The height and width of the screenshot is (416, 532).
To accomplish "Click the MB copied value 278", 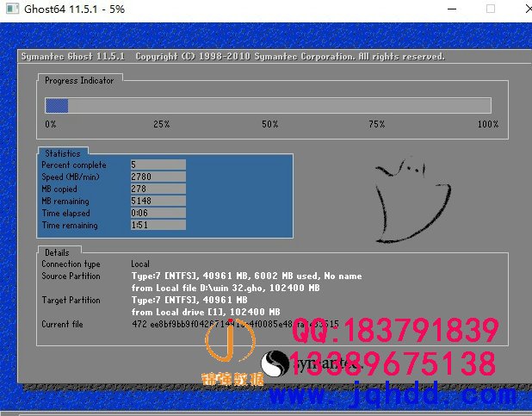I will tap(158, 189).
